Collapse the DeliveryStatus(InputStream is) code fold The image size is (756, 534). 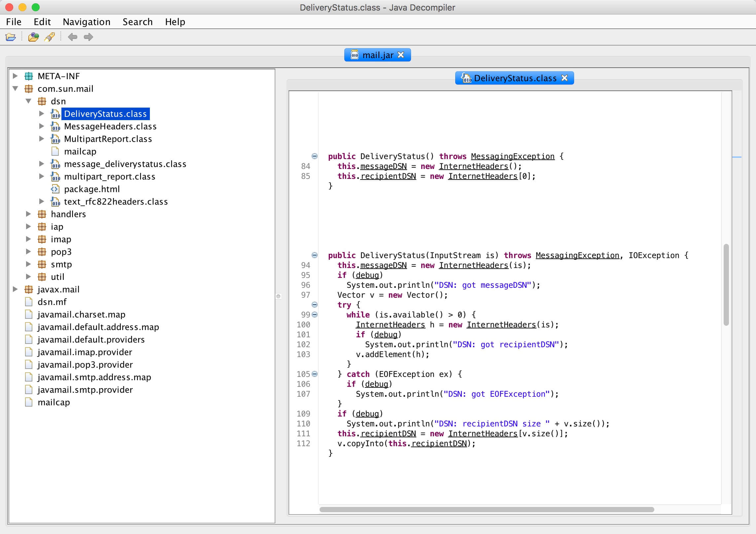pos(315,255)
